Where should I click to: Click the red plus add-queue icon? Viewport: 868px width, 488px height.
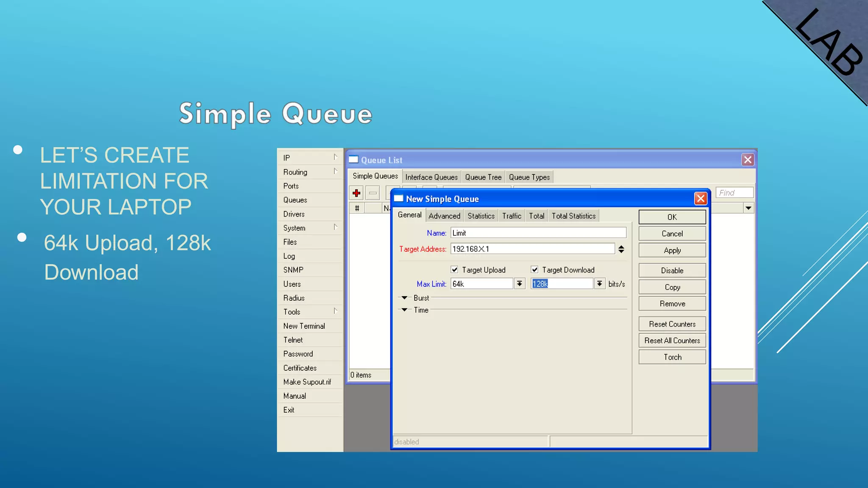356,193
